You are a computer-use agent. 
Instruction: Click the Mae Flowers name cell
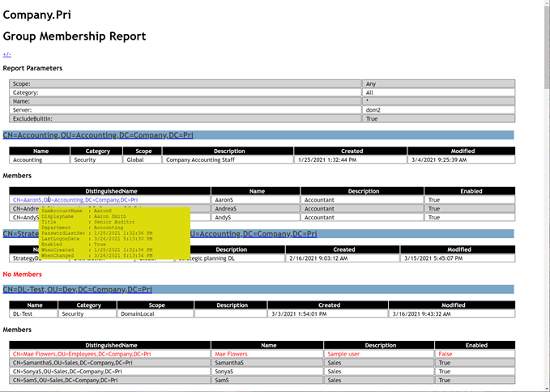coord(267,354)
